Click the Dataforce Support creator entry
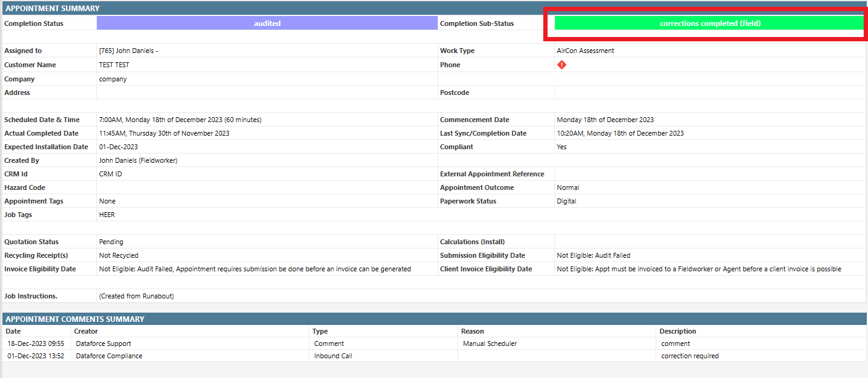868x378 pixels. pyautogui.click(x=103, y=343)
